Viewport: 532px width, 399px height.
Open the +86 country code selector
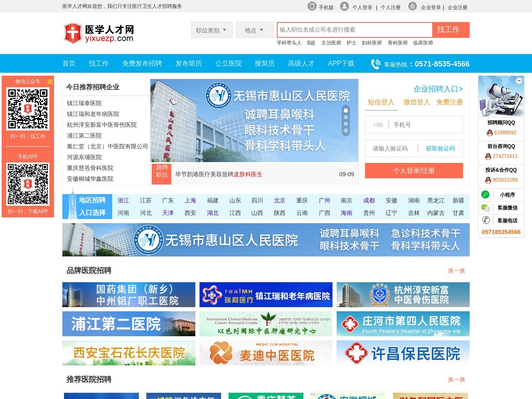click(377, 125)
